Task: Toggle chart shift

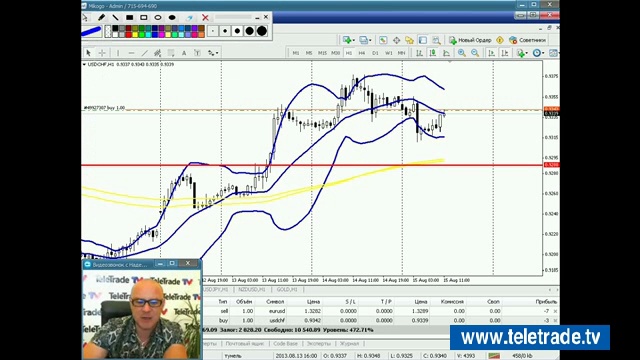Action: pos(505,53)
